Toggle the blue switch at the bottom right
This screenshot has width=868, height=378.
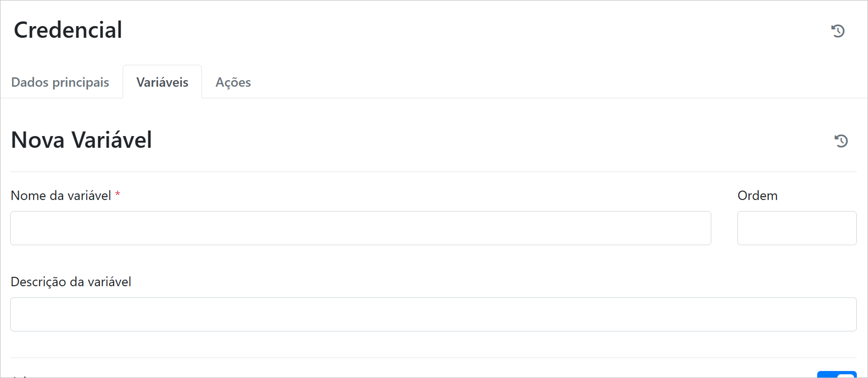coord(837,374)
